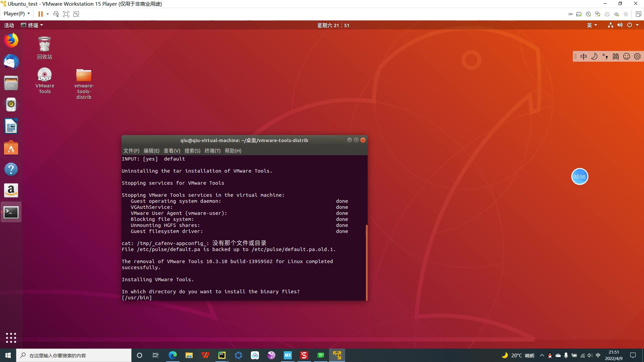This screenshot has height=362, width=644.
Task: Toggle 中 Chinese/English mode on IME bar
Action: 584,56
